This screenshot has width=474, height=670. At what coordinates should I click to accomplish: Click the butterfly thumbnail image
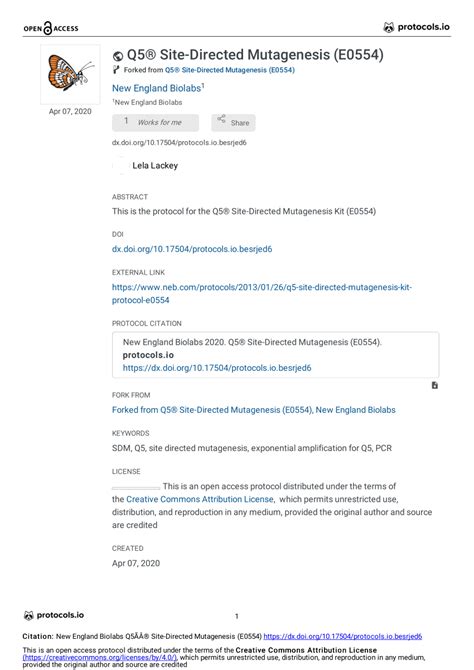tap(71, 74)
